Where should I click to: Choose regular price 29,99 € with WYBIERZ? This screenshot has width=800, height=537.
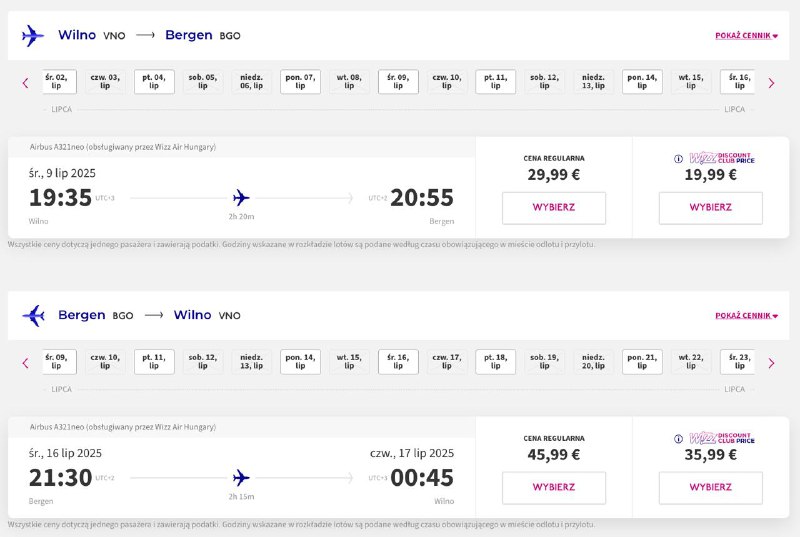click(554, 208)
